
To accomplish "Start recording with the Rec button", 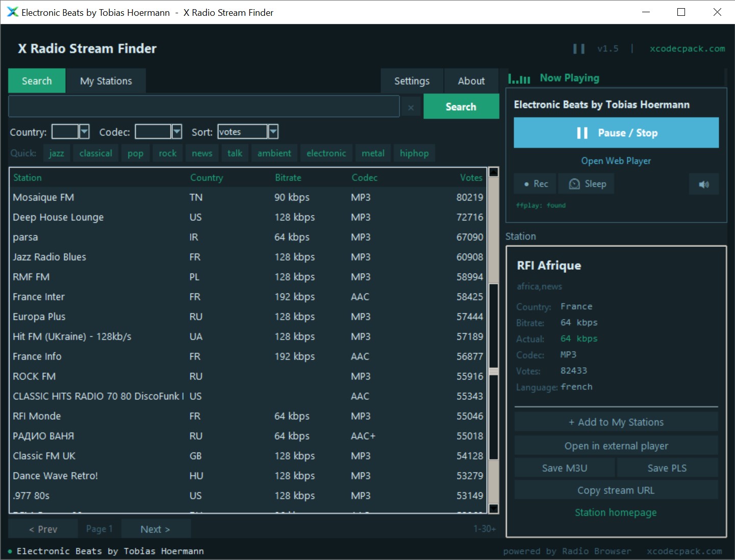I will tap(536, 184).
